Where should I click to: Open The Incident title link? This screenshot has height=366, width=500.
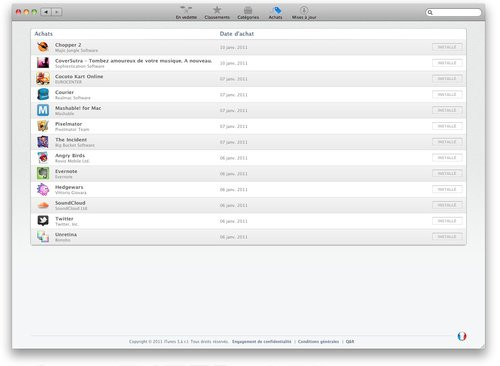point(71,140)
